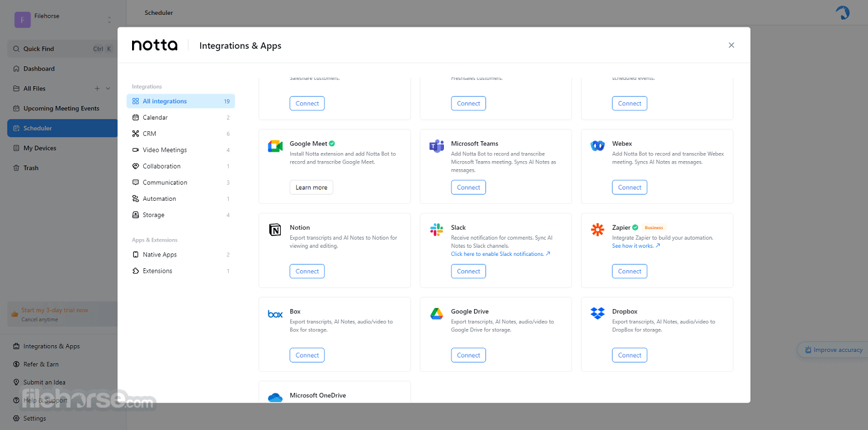
Task: Click the Communication chat icon
Action: 136,182
